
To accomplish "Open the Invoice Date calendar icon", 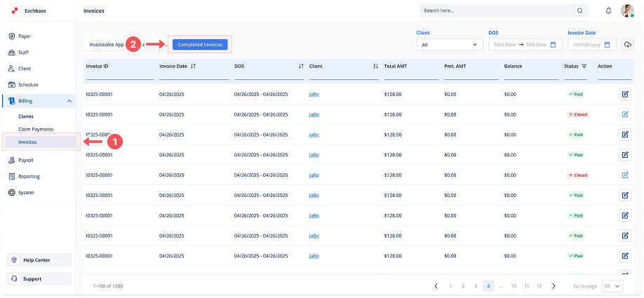I will click(608, 45).
